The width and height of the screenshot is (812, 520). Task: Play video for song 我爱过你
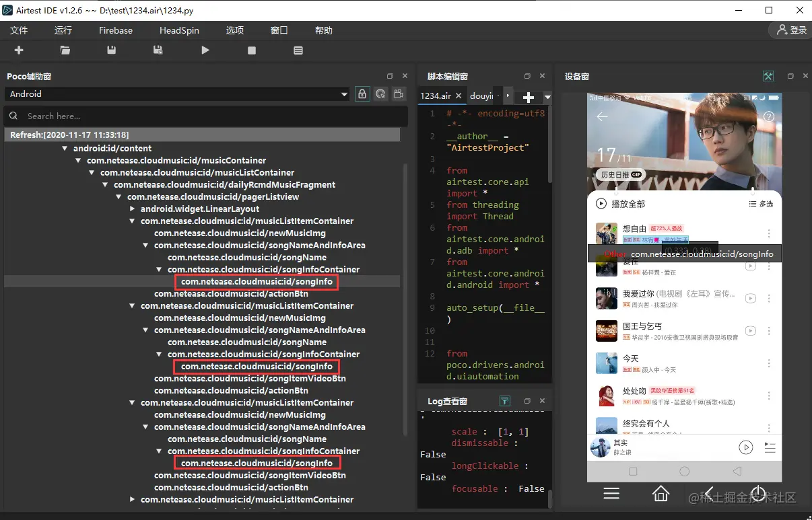coord(750,299)
